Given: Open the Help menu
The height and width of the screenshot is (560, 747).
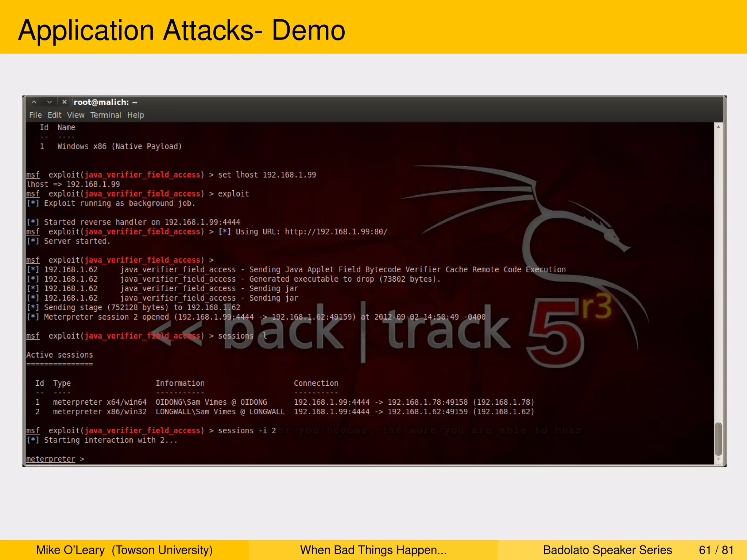Looking at the screenshot, I should 136,115.
